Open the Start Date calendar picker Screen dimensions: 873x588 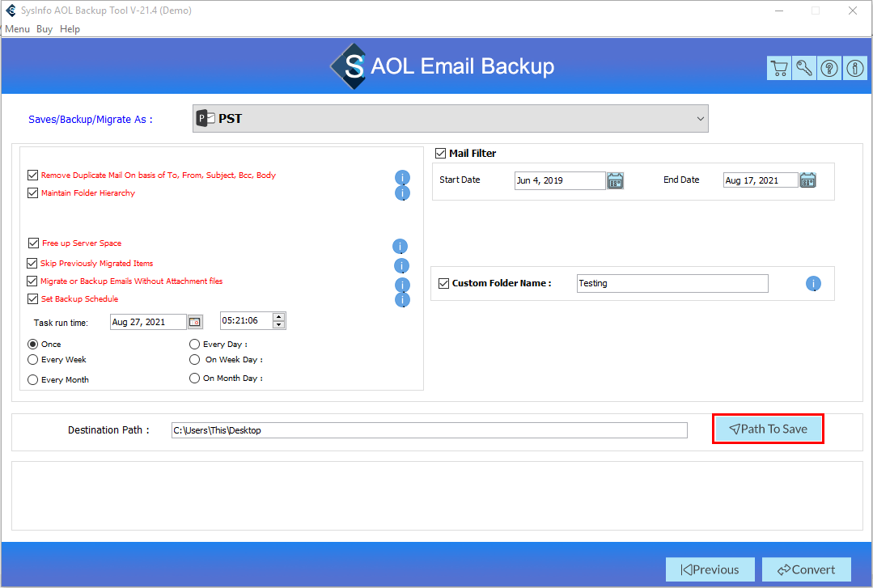615,180
